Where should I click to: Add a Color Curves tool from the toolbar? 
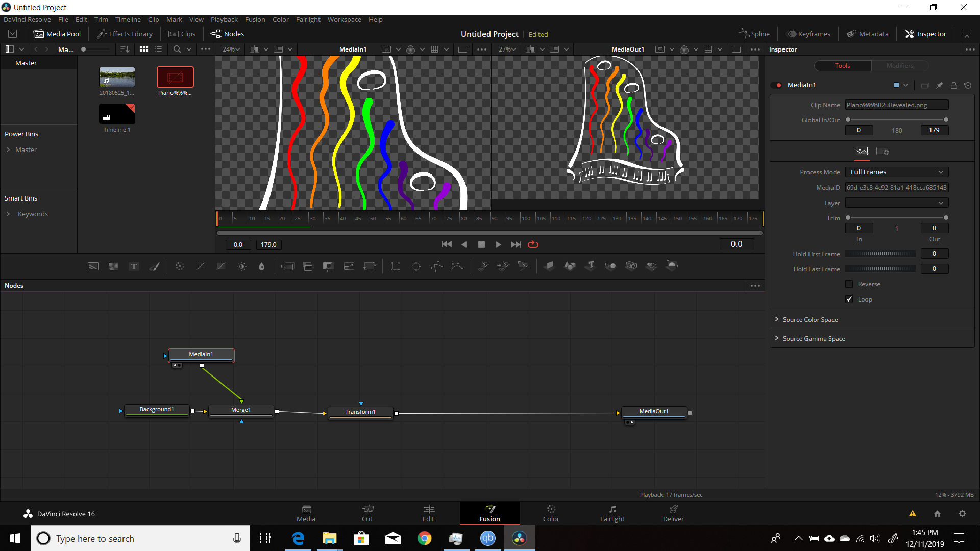pyautogui.click(x=201, y=266)
